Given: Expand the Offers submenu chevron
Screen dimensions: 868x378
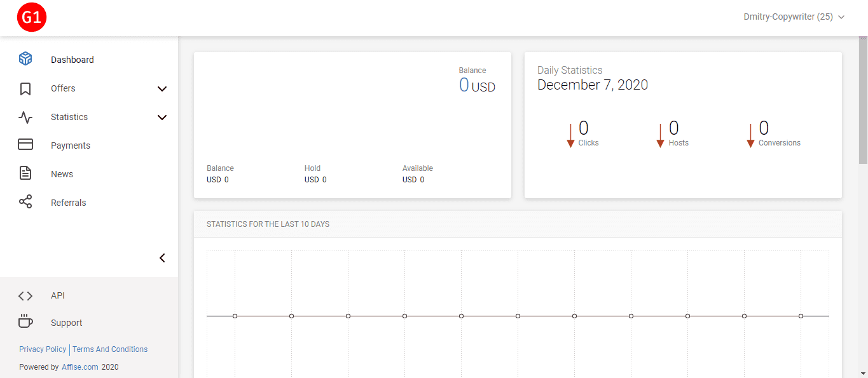Looking at the screenshot, I should coord(162,89).
